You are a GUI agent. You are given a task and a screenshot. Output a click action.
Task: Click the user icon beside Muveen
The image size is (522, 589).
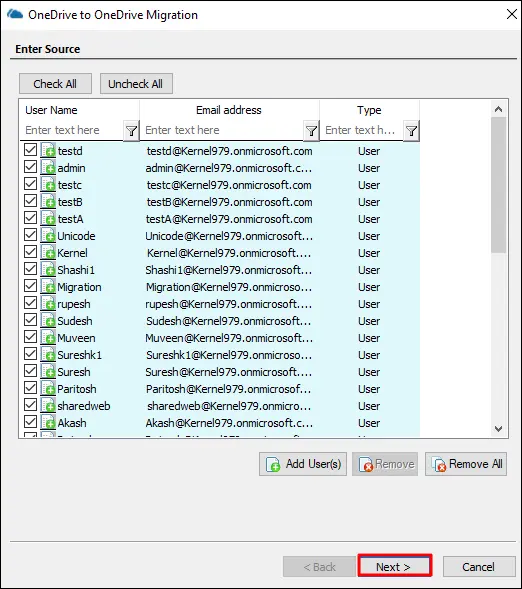48,337
